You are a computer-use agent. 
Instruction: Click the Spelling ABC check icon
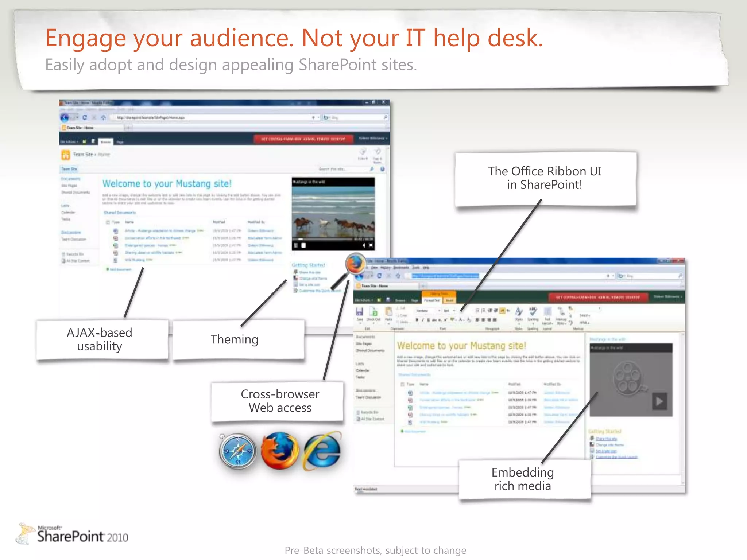click(x=533, y=311)
